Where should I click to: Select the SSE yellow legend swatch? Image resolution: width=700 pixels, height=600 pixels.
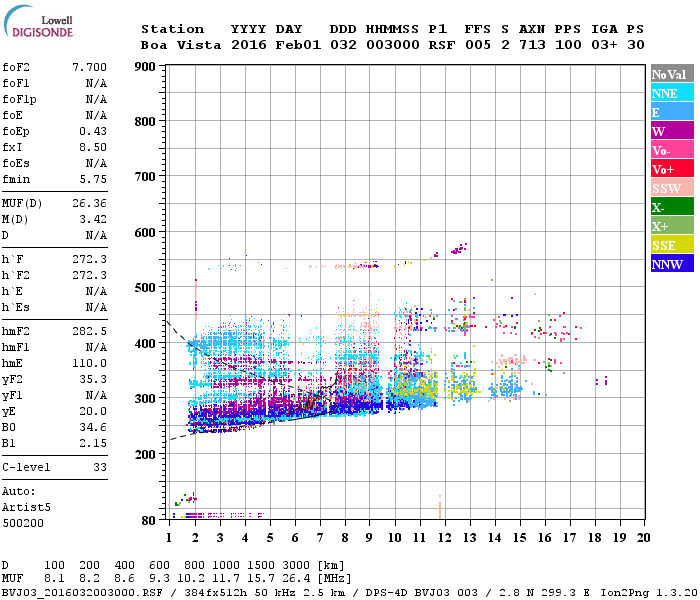[672, 245]
